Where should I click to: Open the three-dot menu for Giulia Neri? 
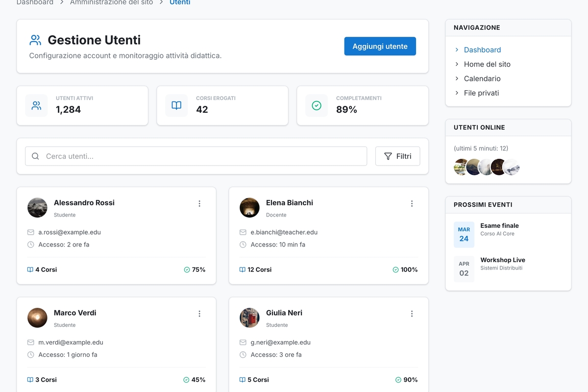pos(412,314)
